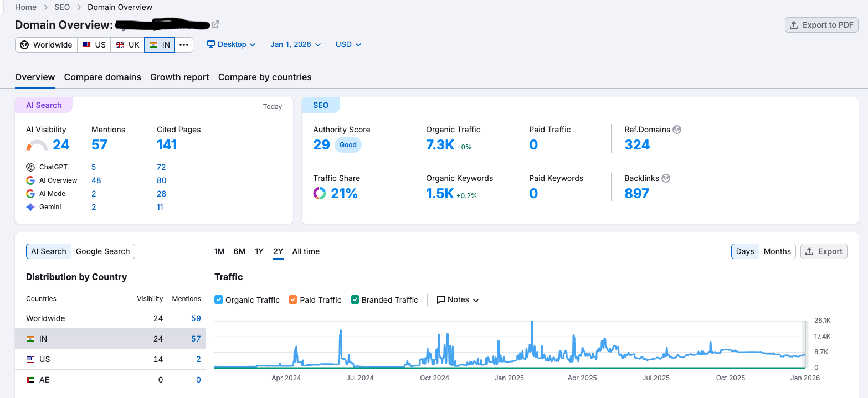Open the Mentions 57 value

(99, 145)
